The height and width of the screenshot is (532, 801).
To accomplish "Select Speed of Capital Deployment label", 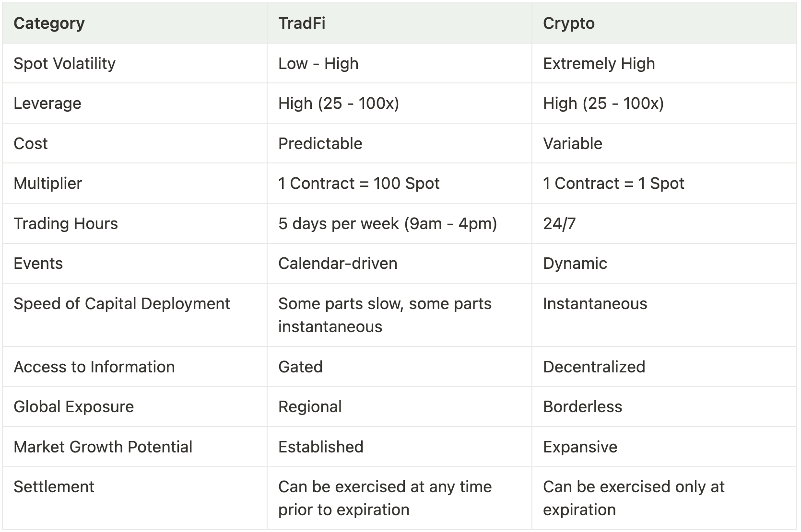I will pyautogui.click(x=122, y=304).
